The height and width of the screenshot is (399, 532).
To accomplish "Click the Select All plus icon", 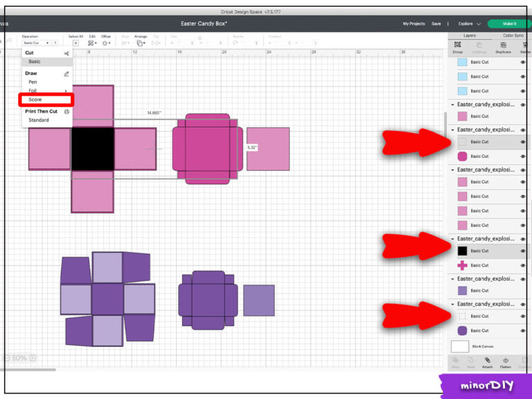I will coord(76,43).
